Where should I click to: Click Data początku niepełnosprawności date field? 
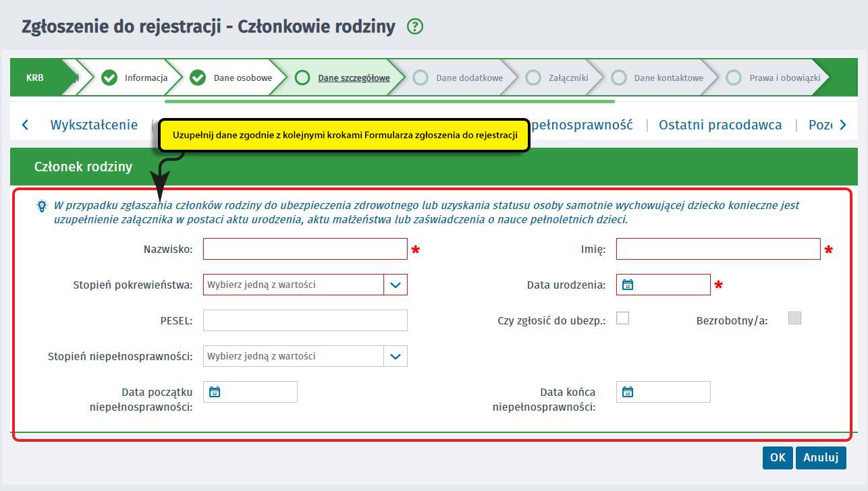[x=250, y=392]
